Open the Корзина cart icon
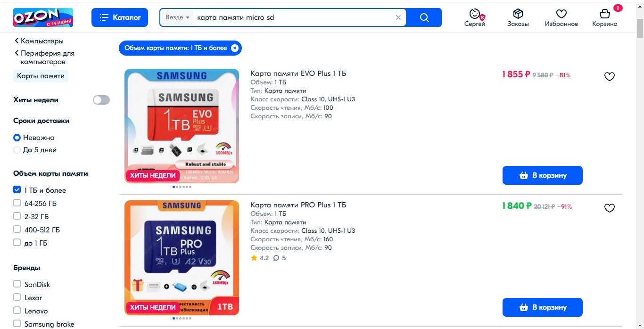Image resolution: width=644 pixels, height=329 pixels. [x=605, y=14]
